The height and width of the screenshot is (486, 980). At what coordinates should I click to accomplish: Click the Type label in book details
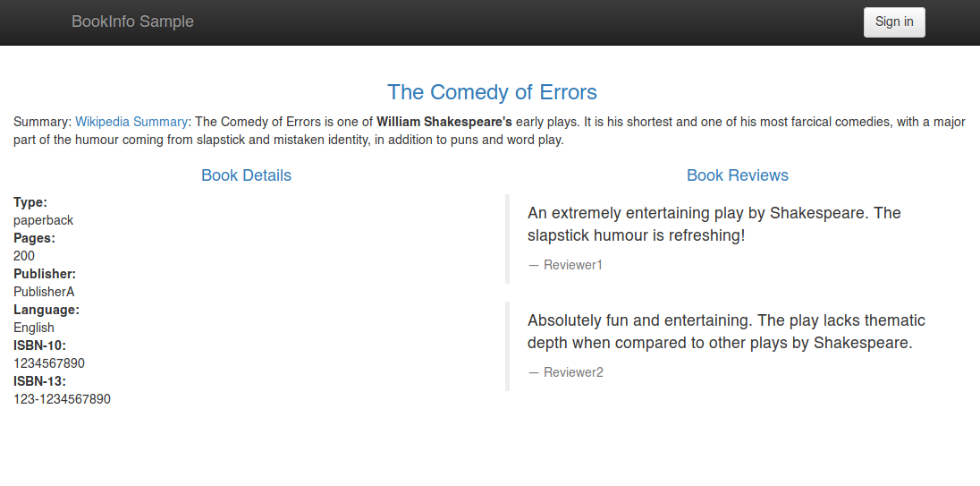tap(30, 202)
